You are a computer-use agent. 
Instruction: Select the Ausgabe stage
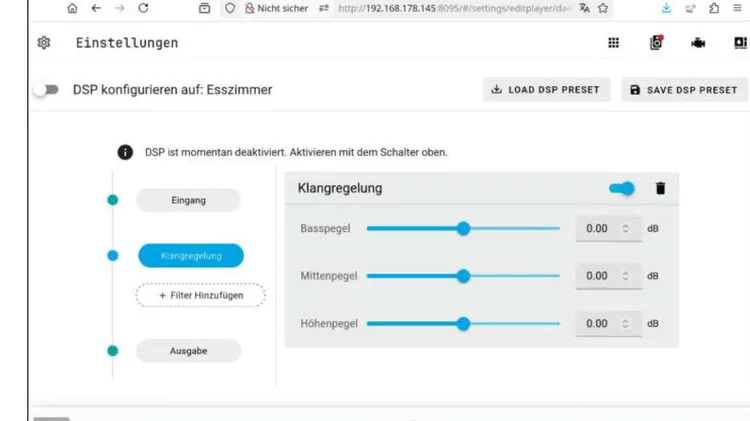(188, 351)
